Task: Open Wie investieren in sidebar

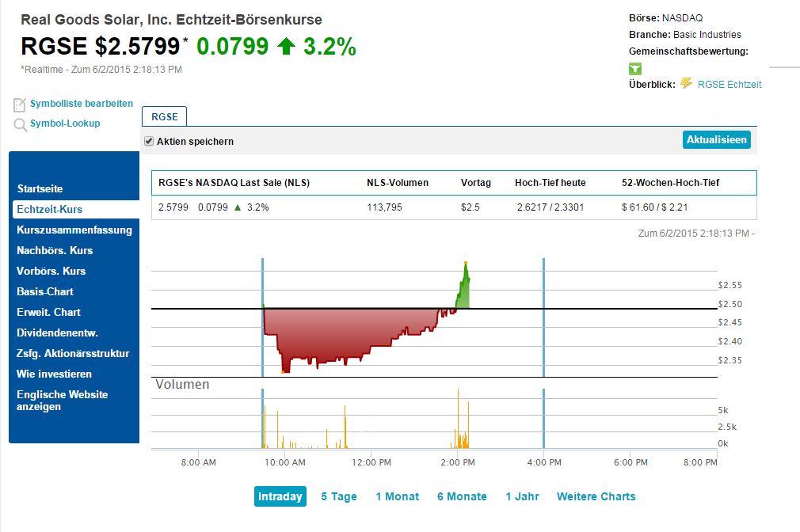Action: (x=54, y=374)
